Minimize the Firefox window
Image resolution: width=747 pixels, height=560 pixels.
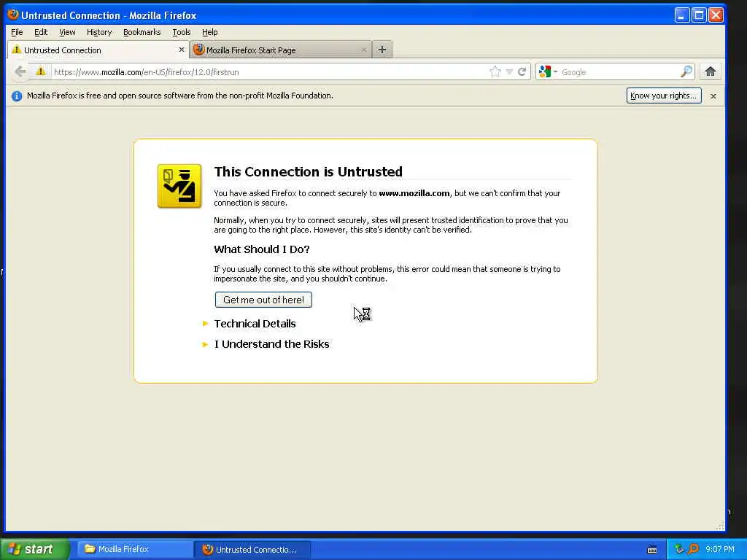click(682, 15)
